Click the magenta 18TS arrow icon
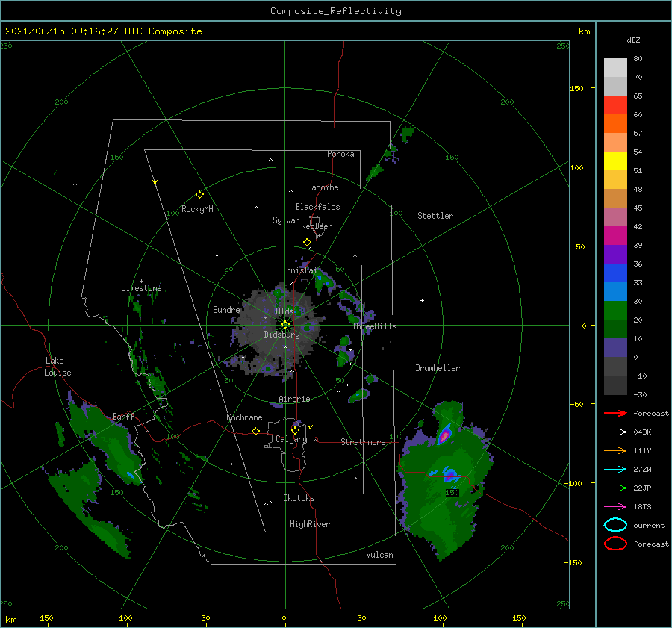672x628 pixels. 615,507
